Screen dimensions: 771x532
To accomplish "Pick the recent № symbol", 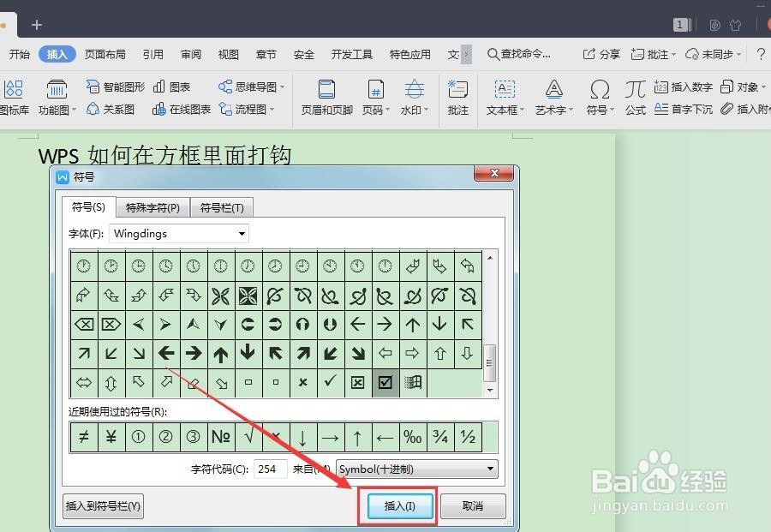I will click(x=221, y=437).
